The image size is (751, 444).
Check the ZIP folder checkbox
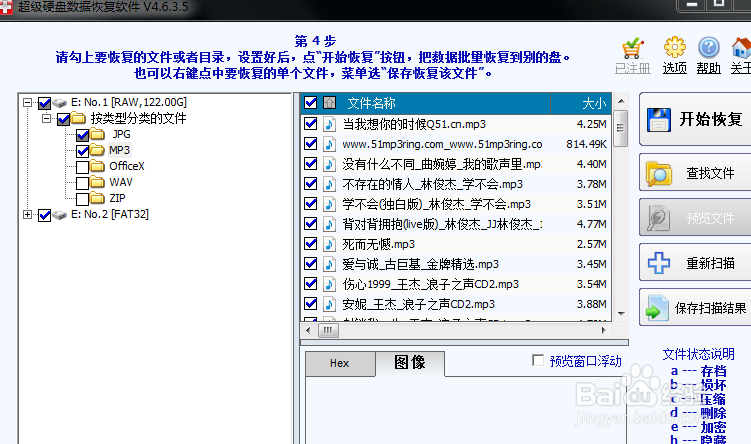pos(82,199)
